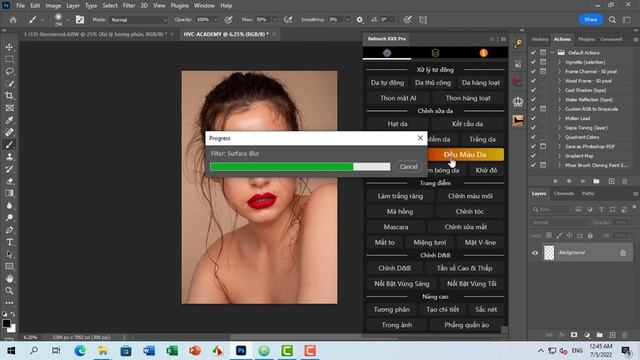Open the Plugins menu

point(180,6)
